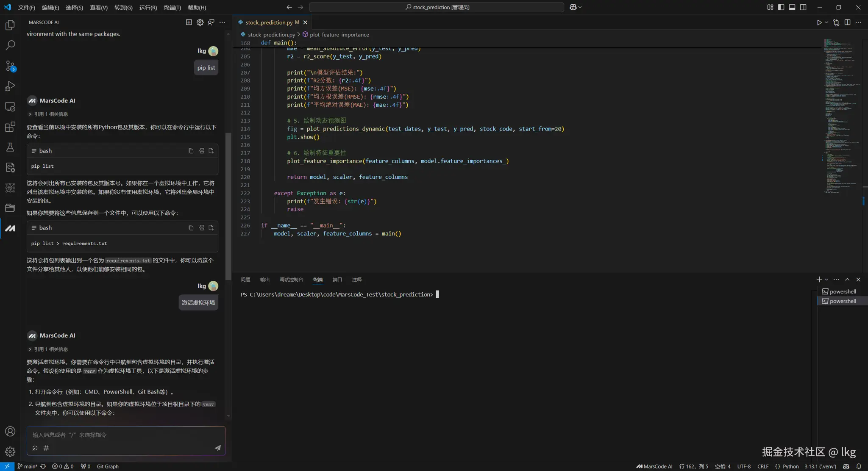Open new terminal launch profile dropdown
This screenshot has height=471, width=868.
click(826, 280)
